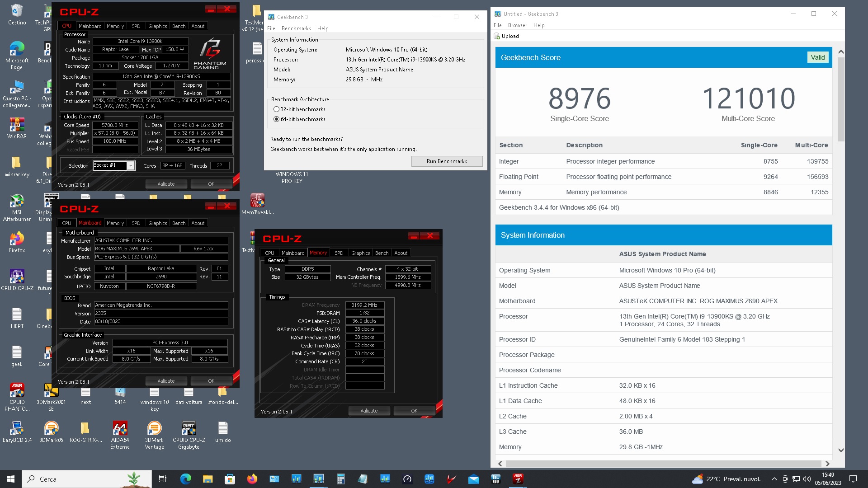The height and width of the screenshot is (488, 868).
Task: Open CPUID CPU-Z desktop shortcut
Action: tap(17, 280)
